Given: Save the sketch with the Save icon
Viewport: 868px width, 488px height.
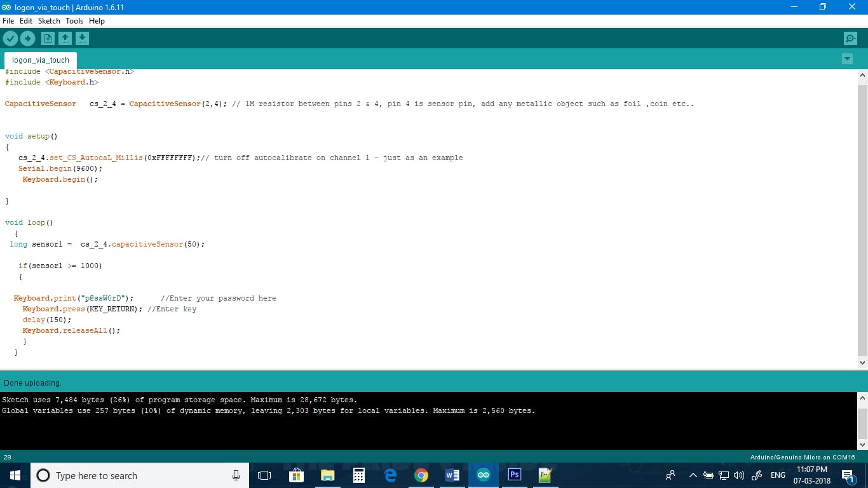Looking at the screenshot, I should [82, 39].
